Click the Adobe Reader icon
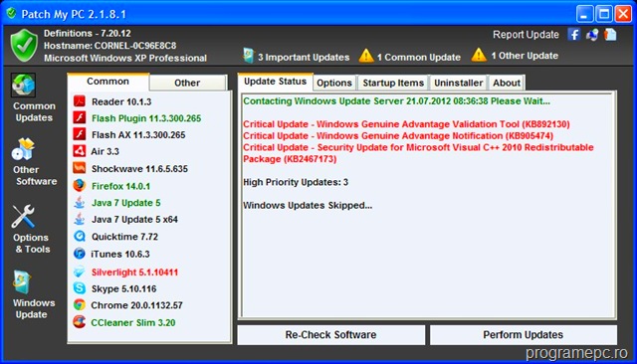This screenshot has width=637, height=364. (80, 101)
